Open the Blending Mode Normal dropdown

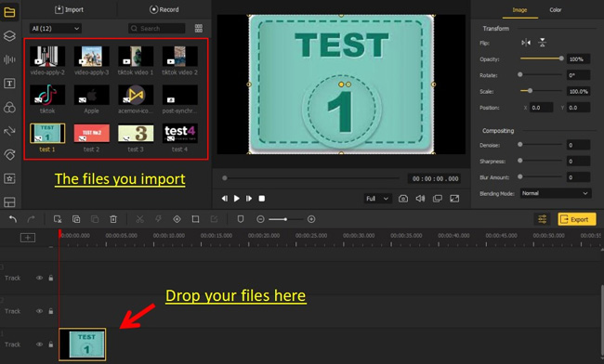555,193
